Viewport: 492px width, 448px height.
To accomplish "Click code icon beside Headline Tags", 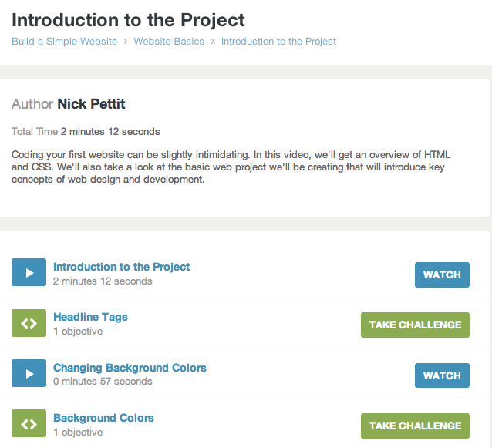I will click(x=29, y=323).
